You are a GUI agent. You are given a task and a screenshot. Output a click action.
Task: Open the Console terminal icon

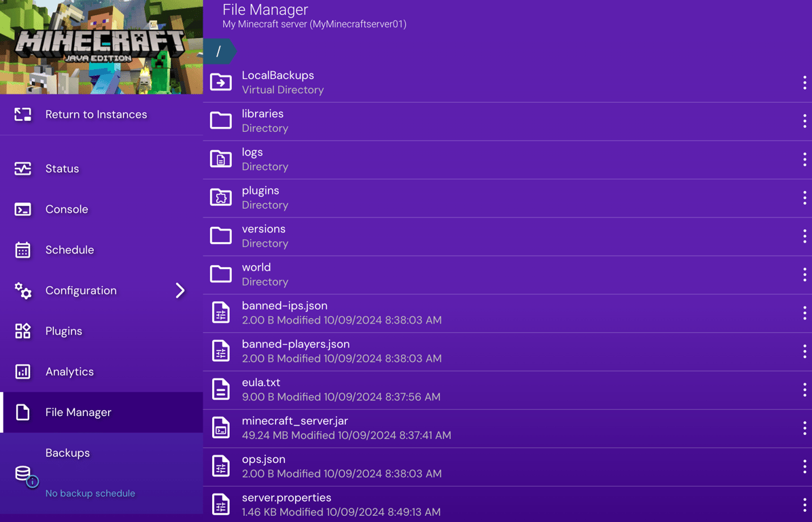click(x=22, y=209)
